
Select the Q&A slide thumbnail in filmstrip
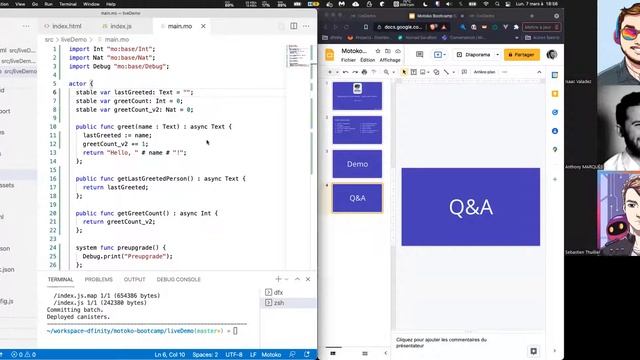click(x=357, y=198)
